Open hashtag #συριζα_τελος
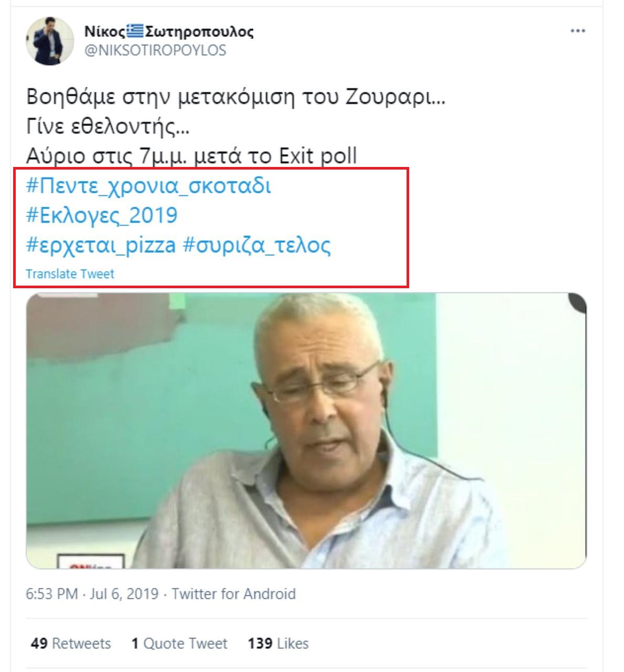Screen dimensions: 624x672 [257, 245]
